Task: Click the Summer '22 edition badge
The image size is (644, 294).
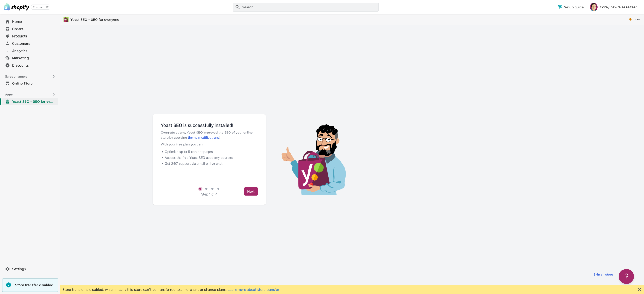Action: 41,7
